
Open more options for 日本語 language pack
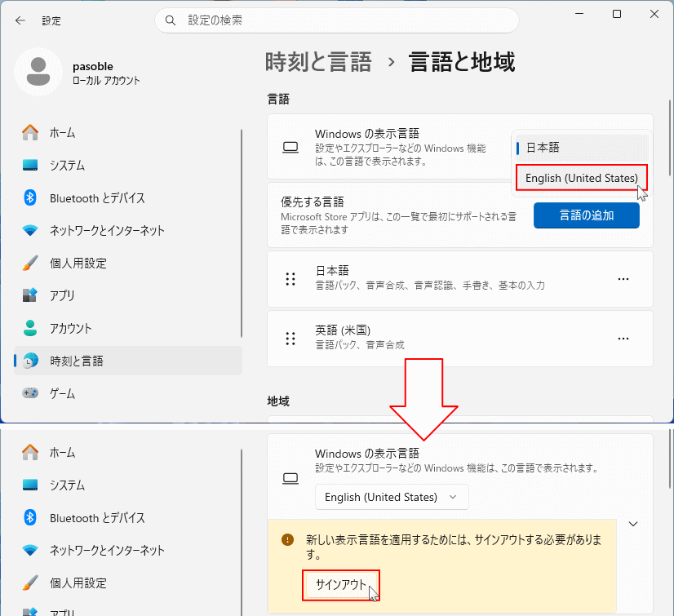click(x=623, y=280)
